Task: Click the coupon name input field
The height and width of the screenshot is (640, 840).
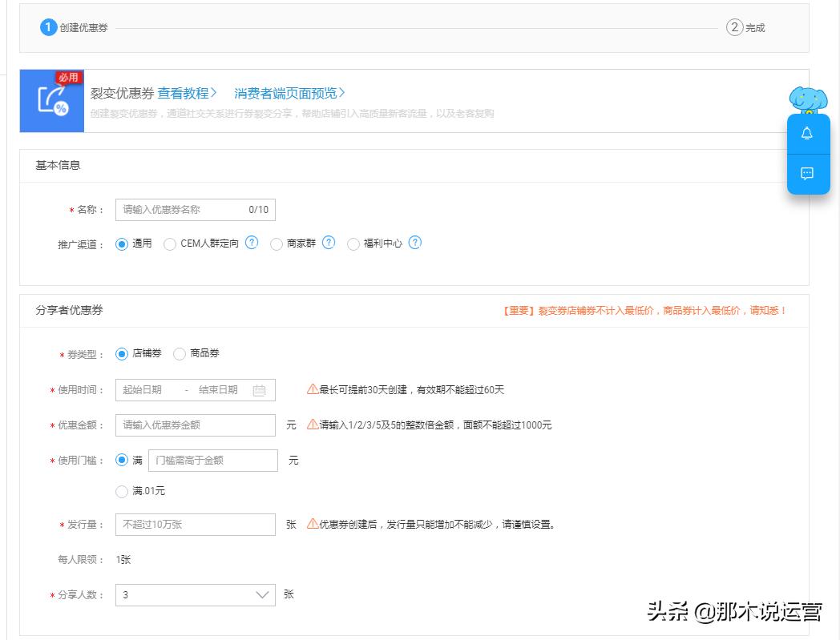Action: pyautogui.click(x=195, y=209)
